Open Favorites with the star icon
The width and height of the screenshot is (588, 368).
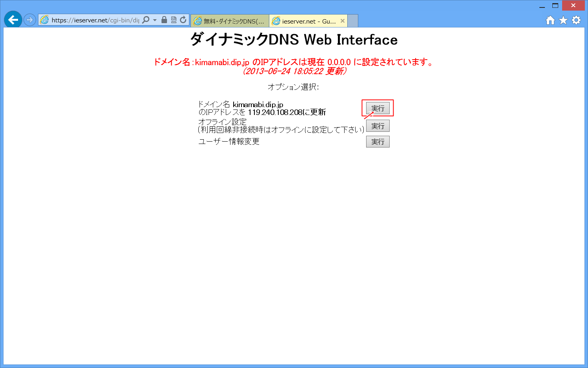click(563, 20)
